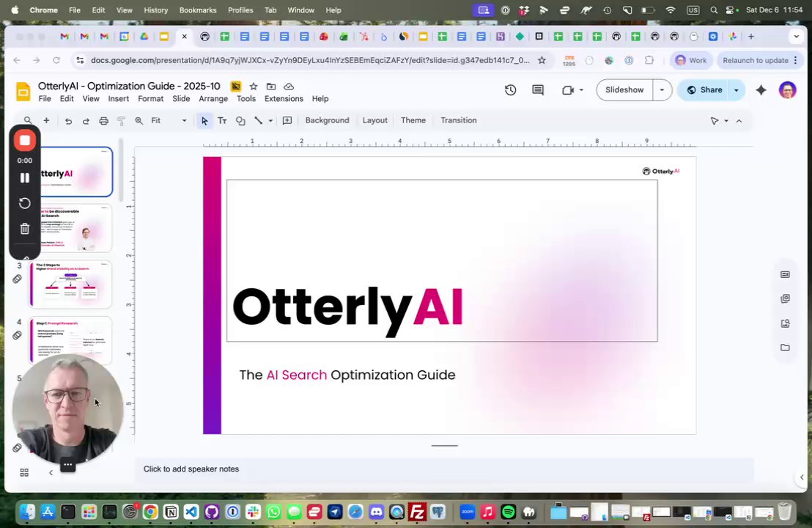Open the Format menu

click(151, 98)
